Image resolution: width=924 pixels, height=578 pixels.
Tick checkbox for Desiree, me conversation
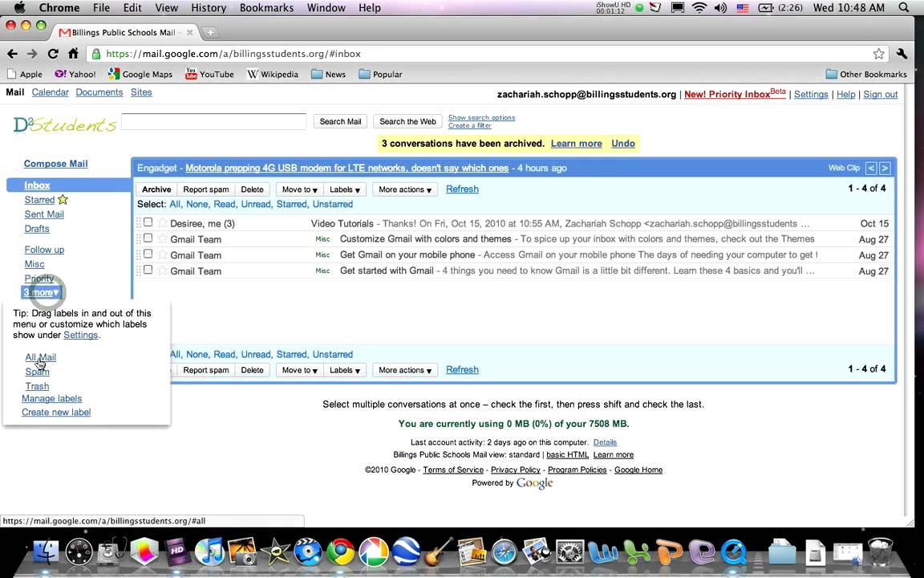pos(148,222)
